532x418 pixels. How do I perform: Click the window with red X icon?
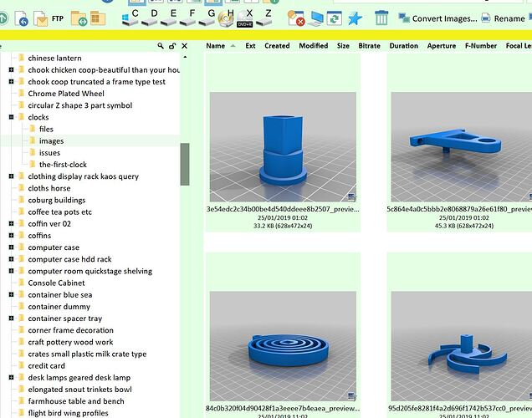tap(296, 18)
